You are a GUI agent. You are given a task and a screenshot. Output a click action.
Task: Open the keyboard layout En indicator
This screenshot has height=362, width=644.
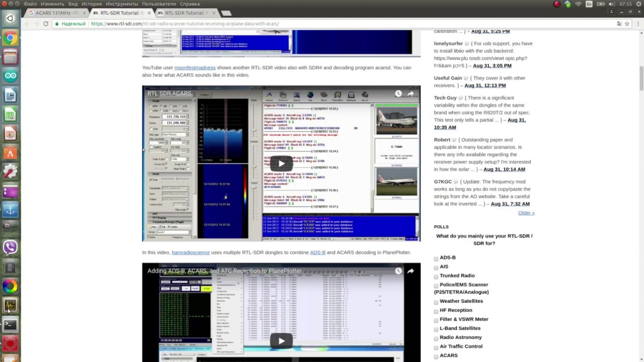point(590,4)
